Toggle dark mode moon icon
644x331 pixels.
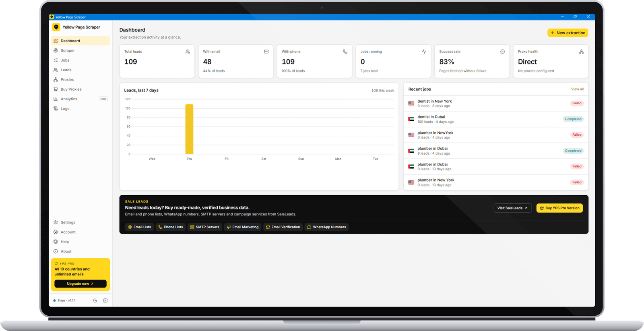(95, 300)
